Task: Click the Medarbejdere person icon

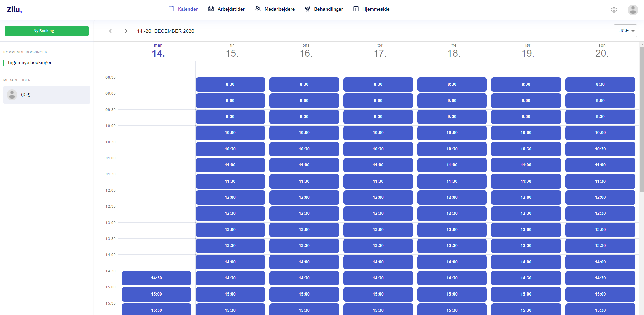Action: point(258,9)
